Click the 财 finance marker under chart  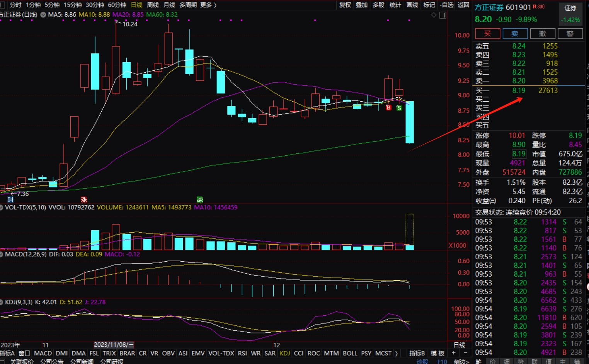(10, 199)
